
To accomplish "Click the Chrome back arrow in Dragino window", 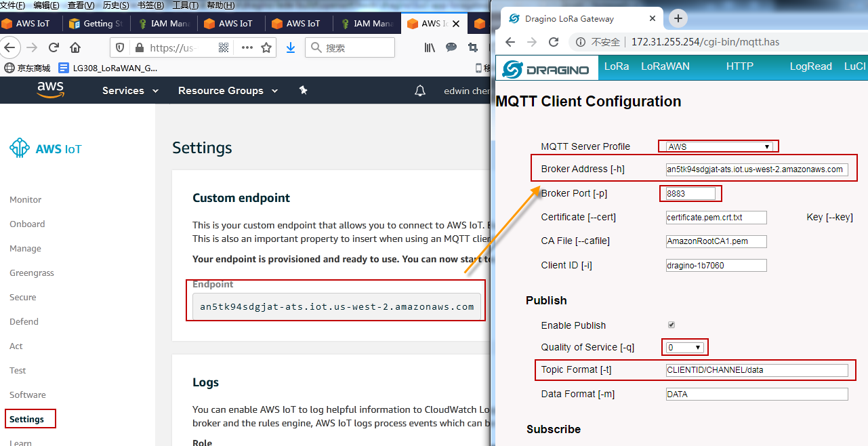I will click(x=511, y=42).
